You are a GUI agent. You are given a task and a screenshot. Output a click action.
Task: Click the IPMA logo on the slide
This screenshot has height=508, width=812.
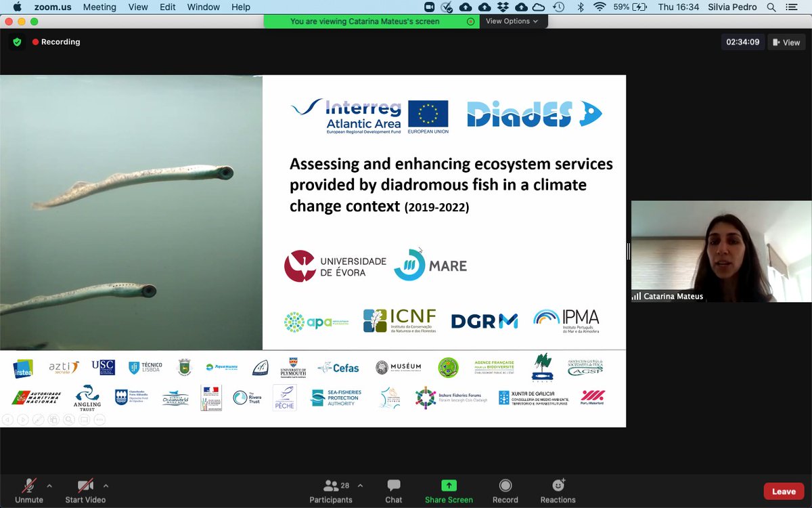click(x=566, y=321)
